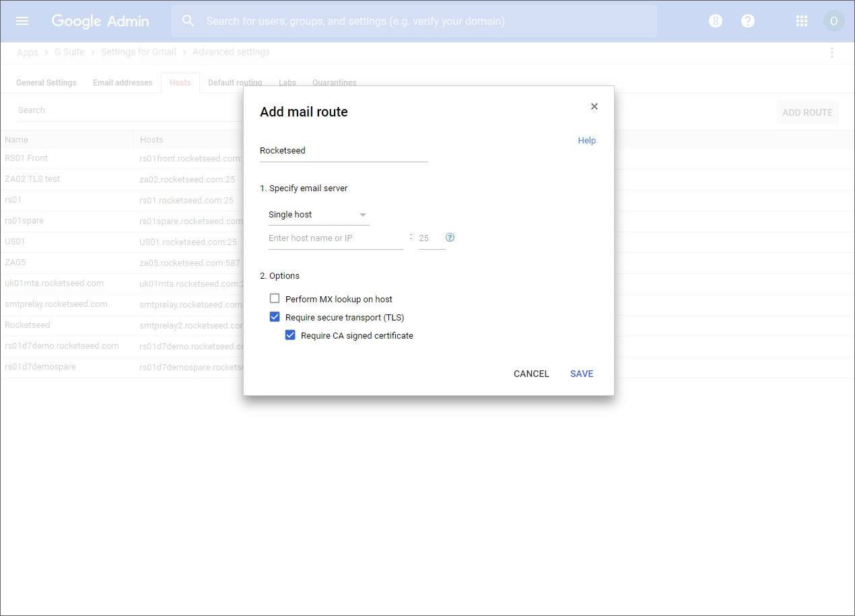Viewport: 855px width, 616px height.
Task: Enable Perform MX lookup on host
Action: coord(275,298)
